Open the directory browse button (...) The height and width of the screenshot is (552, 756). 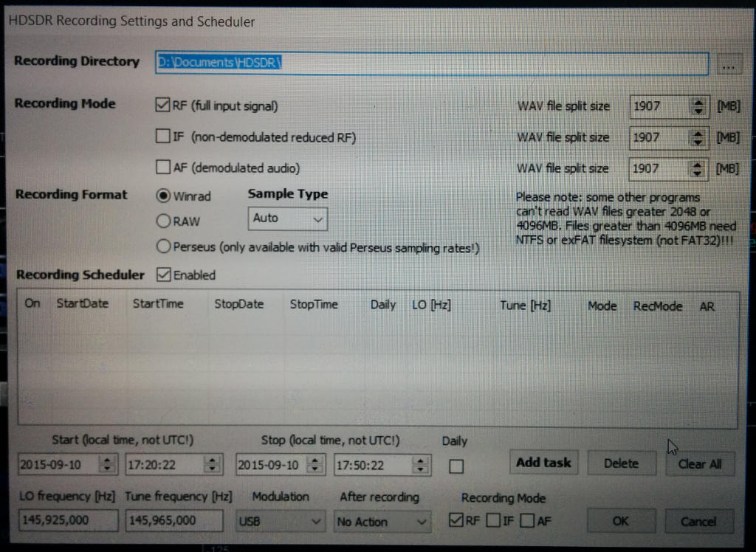(x=729, y=64)
